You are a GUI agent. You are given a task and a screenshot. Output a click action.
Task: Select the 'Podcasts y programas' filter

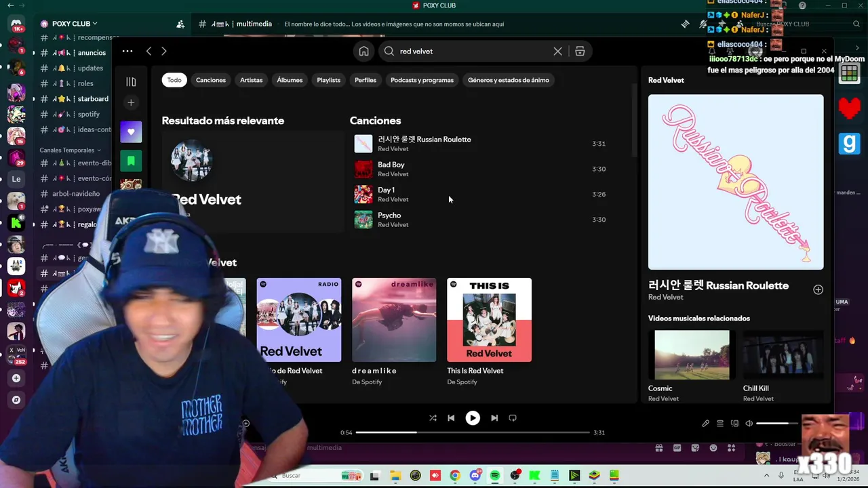(x=422, y=80)
